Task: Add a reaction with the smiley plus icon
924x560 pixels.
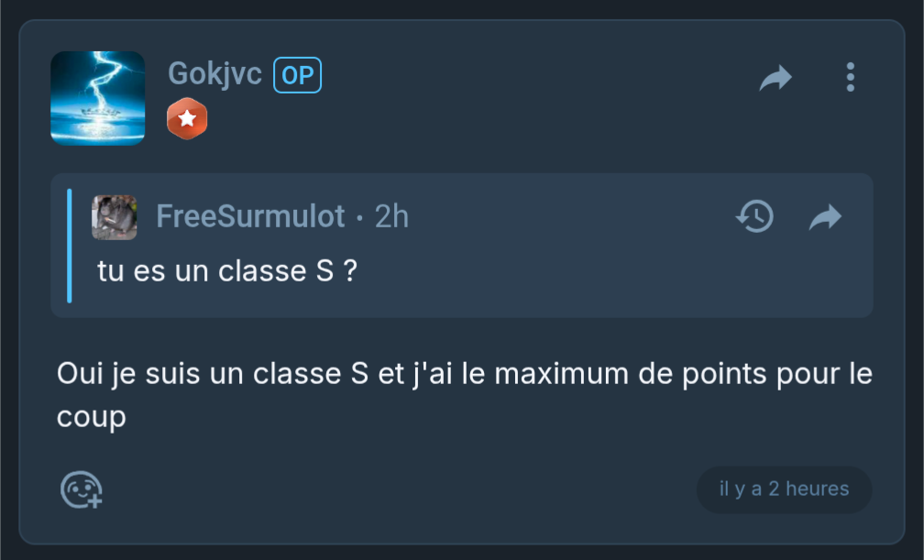Action: pyautogui.click(x=82, y=489)
